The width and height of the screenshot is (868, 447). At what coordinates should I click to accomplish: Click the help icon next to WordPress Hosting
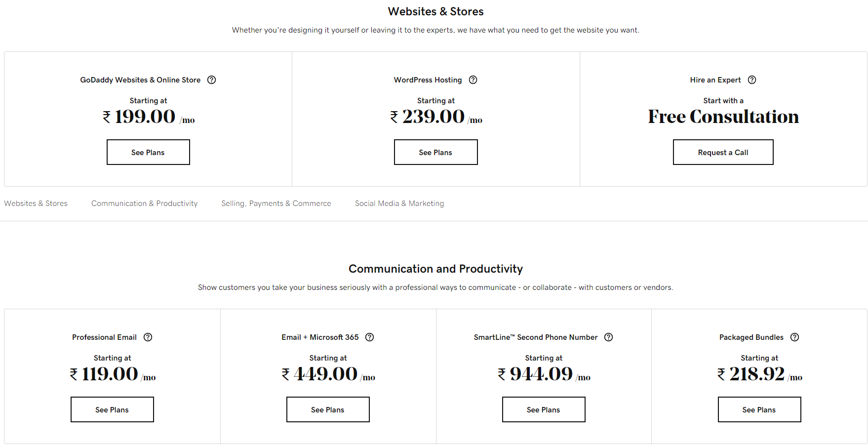point(473,80)
